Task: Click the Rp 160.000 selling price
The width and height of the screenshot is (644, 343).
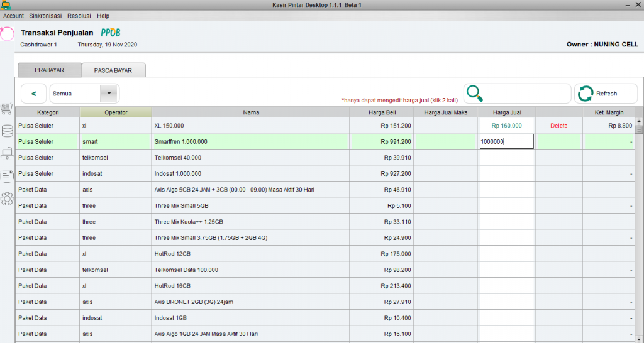Action: [x=506, y=126]
